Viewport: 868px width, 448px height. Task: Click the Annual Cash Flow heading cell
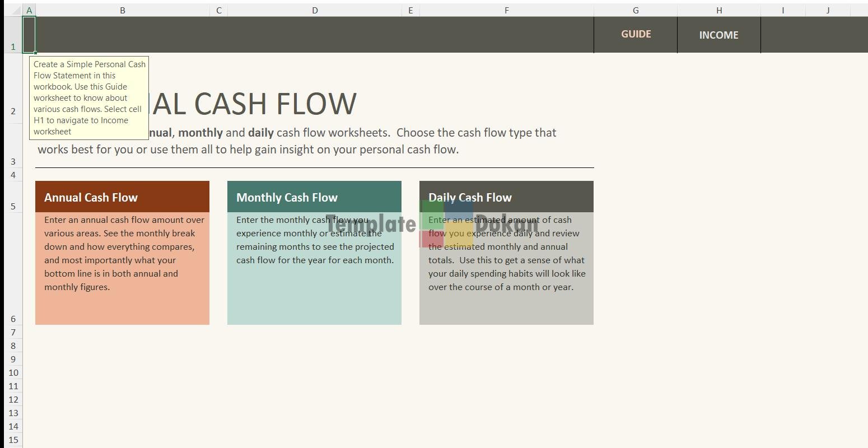click(x=122, y=197)
